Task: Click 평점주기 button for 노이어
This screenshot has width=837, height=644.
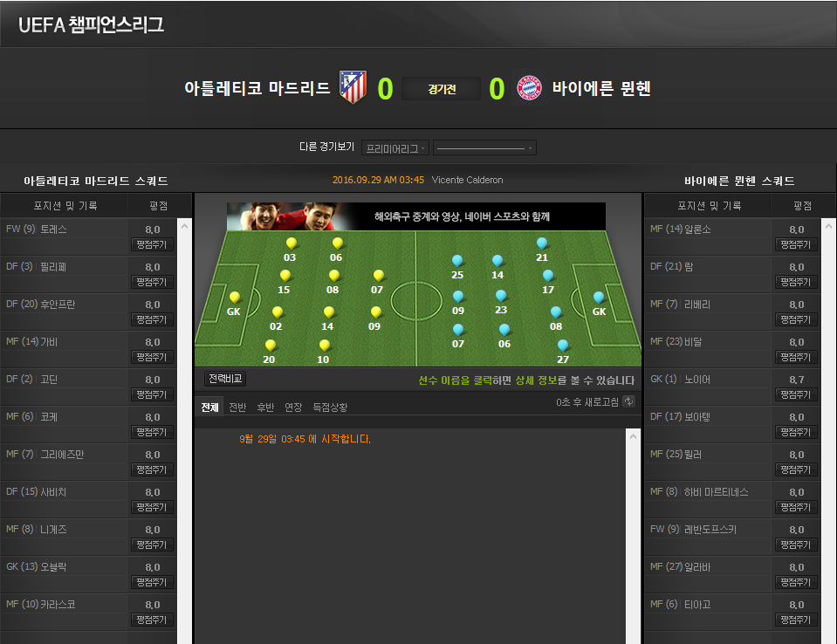Action: coord(796,394)
